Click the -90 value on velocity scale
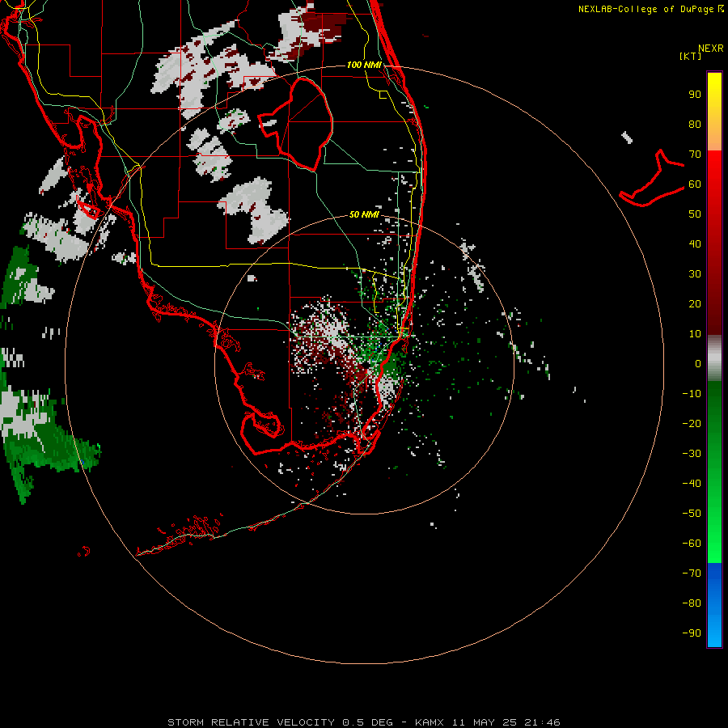This screenshot has height=728, width=728. [x=692, y=633]
